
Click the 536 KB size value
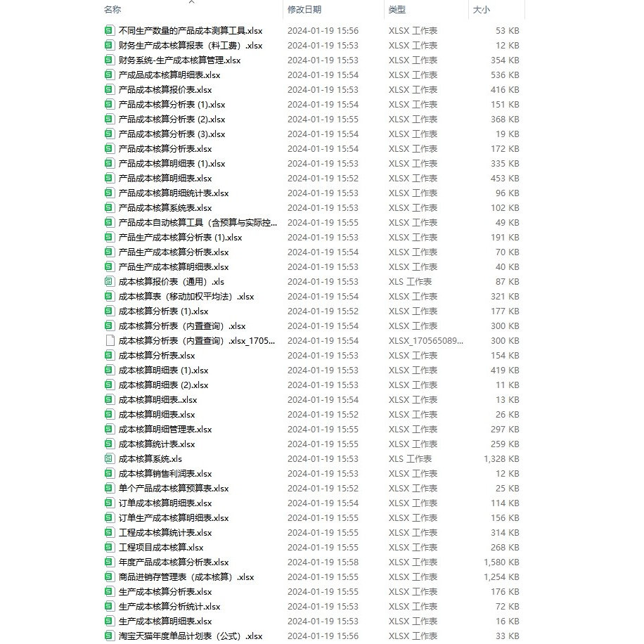click(505, 75)
